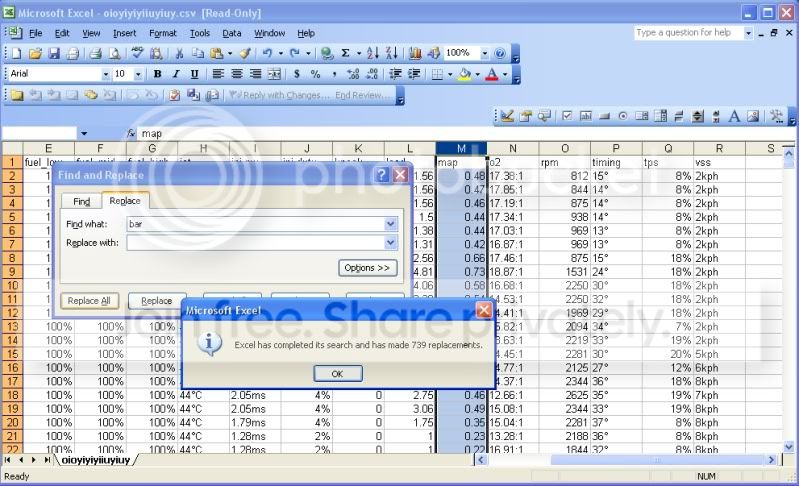Apply currency dollar style
This screenshot has width=799, height=486.
(297, 74)
